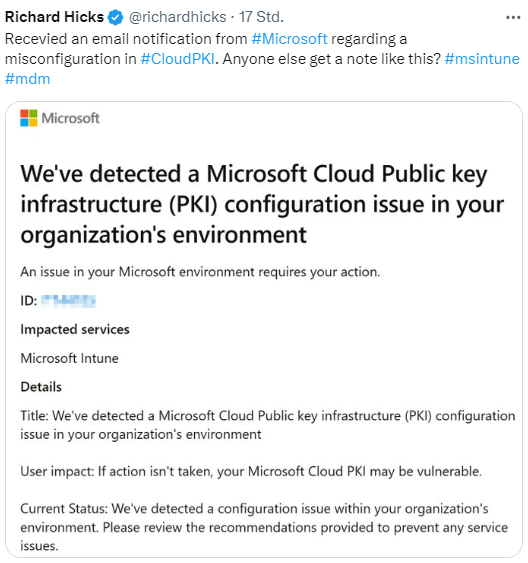
Task: Select the Details heading
Action: pyautogui.click(x=41, y=387)
